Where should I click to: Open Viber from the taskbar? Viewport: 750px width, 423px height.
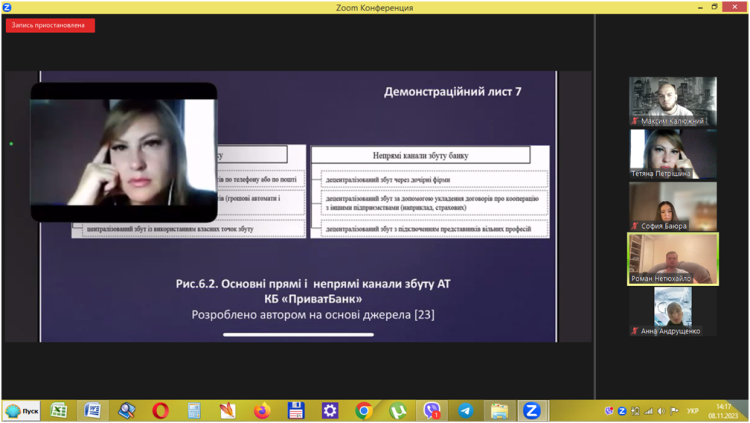pos(432,410)
